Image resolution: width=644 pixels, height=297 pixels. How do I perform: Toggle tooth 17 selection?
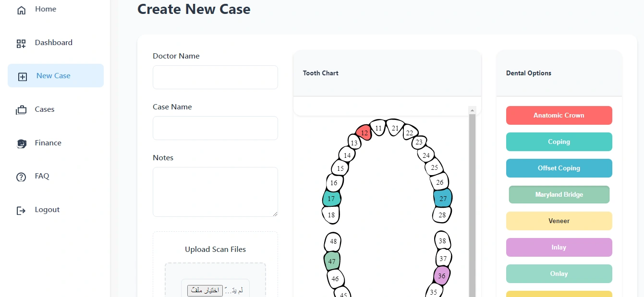(331, 199)
